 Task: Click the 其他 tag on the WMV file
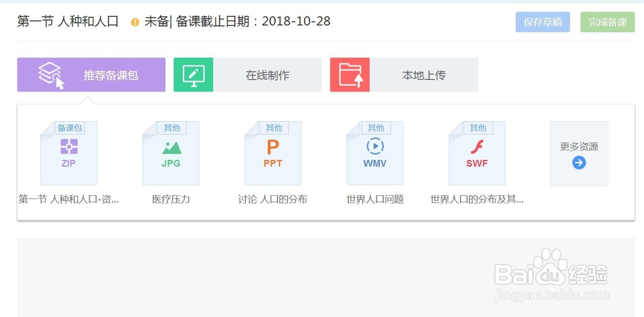[376, 128]
